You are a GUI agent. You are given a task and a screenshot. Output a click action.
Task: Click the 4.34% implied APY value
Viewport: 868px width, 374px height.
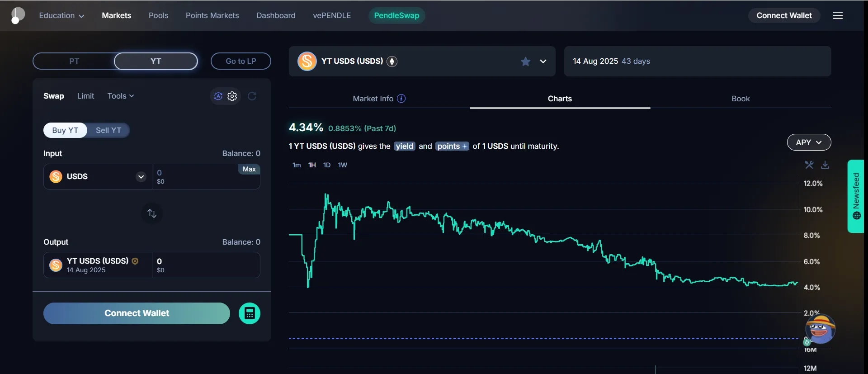click(306, 128)
